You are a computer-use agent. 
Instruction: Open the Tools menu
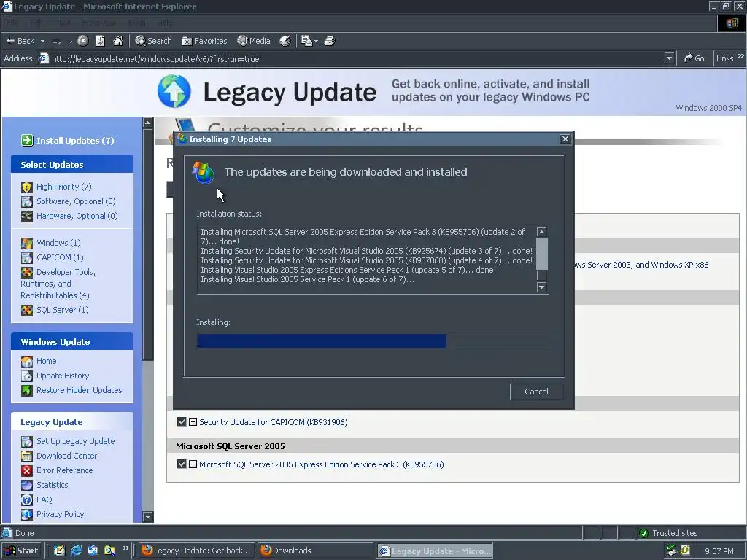136,23
